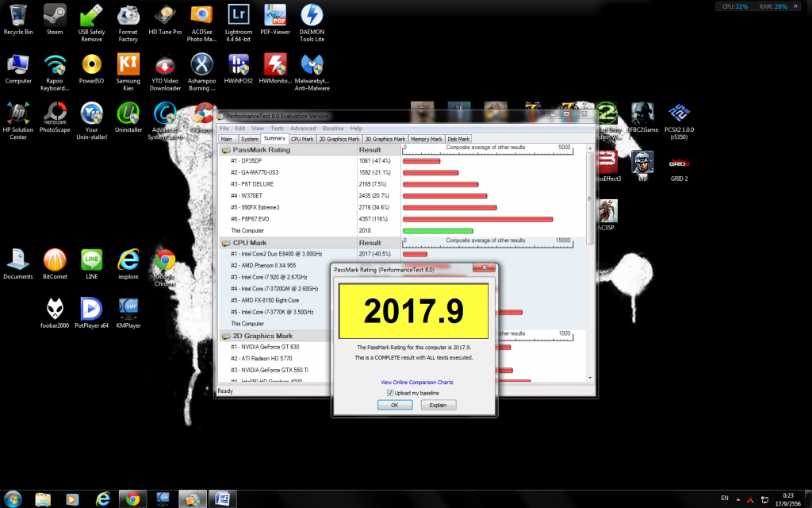Open KMPlayer from the desktop
The width and height of the screenshot is (812, 508).
click(128, 313)
